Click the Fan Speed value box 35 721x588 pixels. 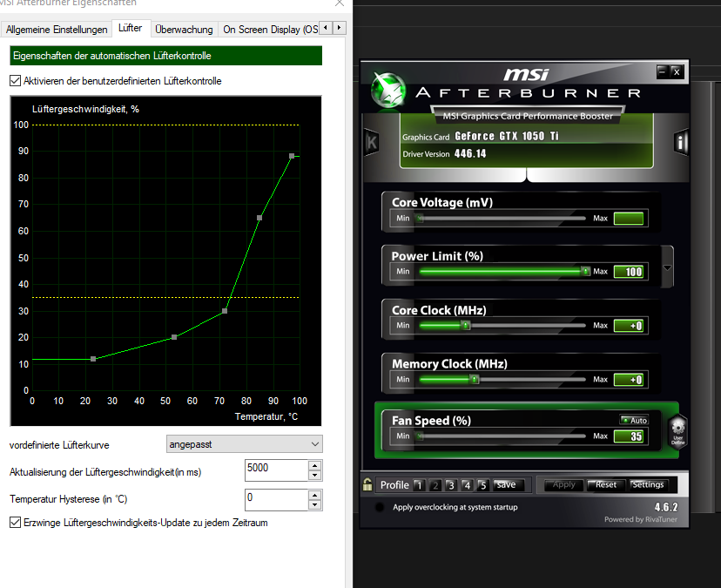(628, 436)
